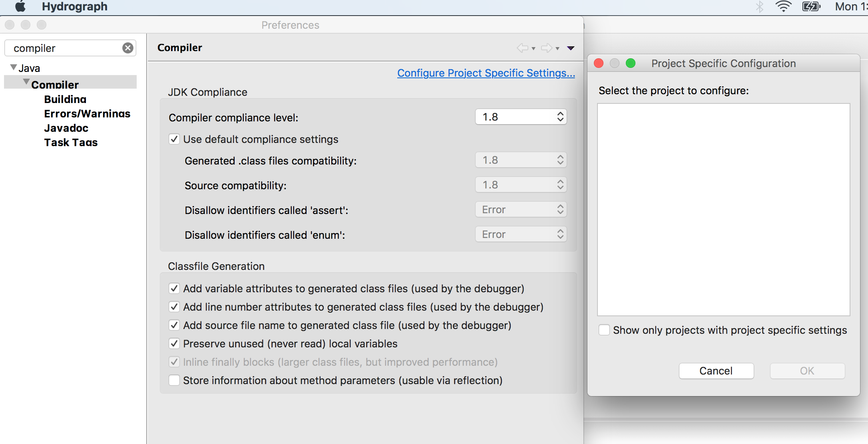Disable Preserve unused local variables option
This screenshot has height=444, width=868.
coord(174,344)
